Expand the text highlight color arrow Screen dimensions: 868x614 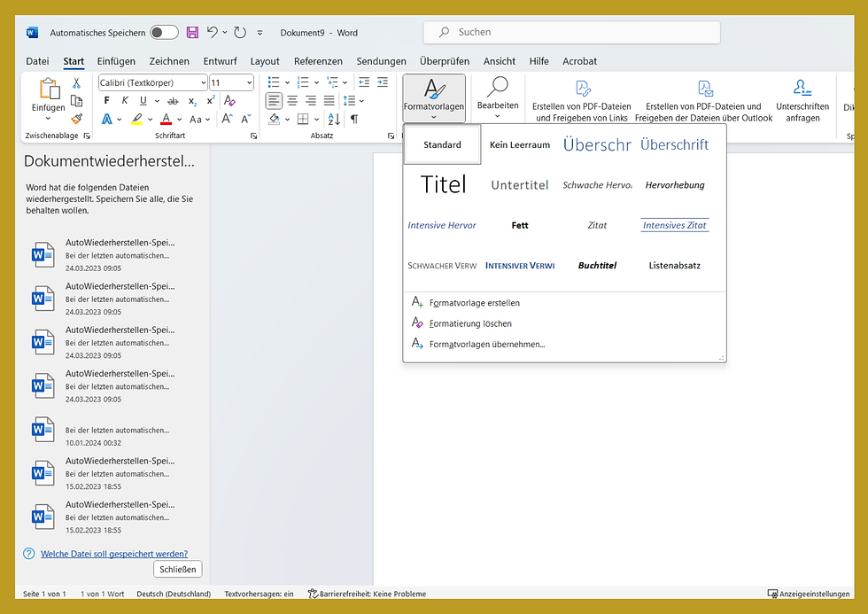(x=150, y=119)
